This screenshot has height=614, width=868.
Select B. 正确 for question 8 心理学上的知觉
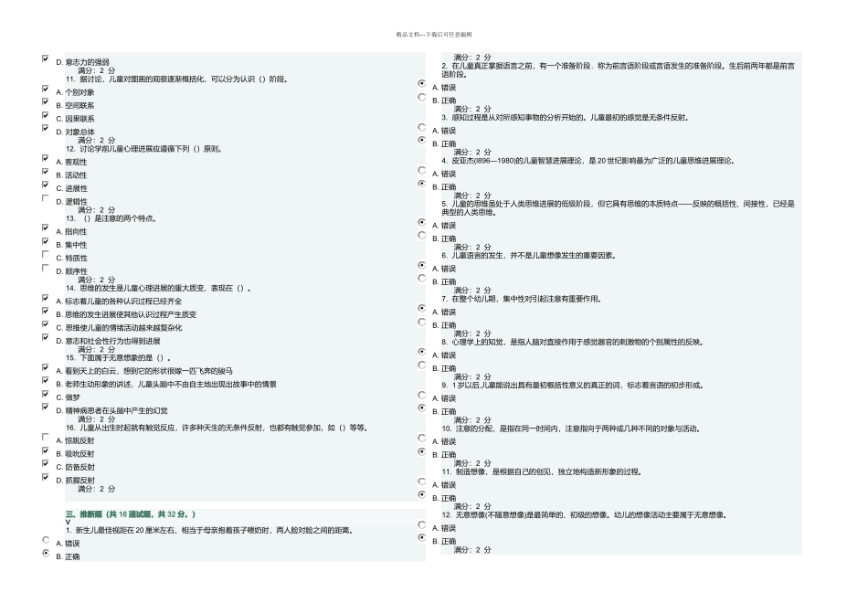[x=422, y=365]
